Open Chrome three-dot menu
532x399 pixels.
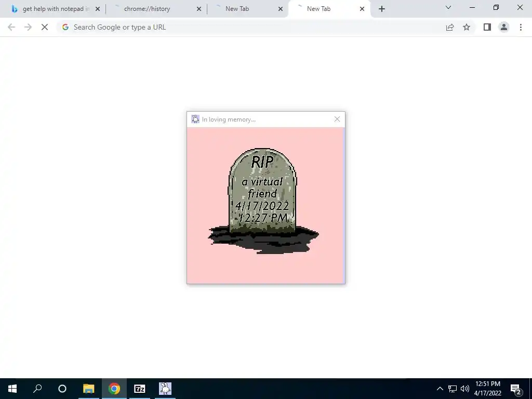point(521,27)
